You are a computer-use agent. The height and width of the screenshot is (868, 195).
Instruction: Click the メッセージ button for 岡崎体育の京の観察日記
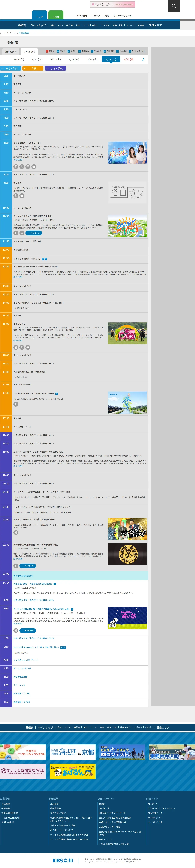click(28, 566)
